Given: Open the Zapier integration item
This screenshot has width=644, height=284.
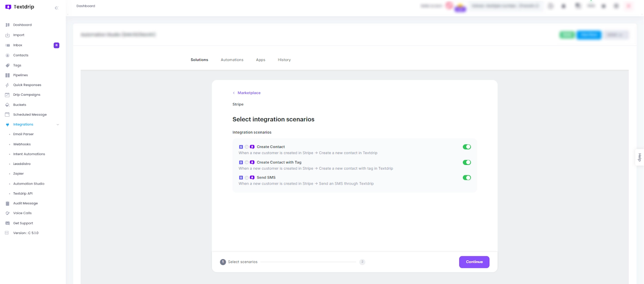Looking at the screenshot, I should 19,174.
